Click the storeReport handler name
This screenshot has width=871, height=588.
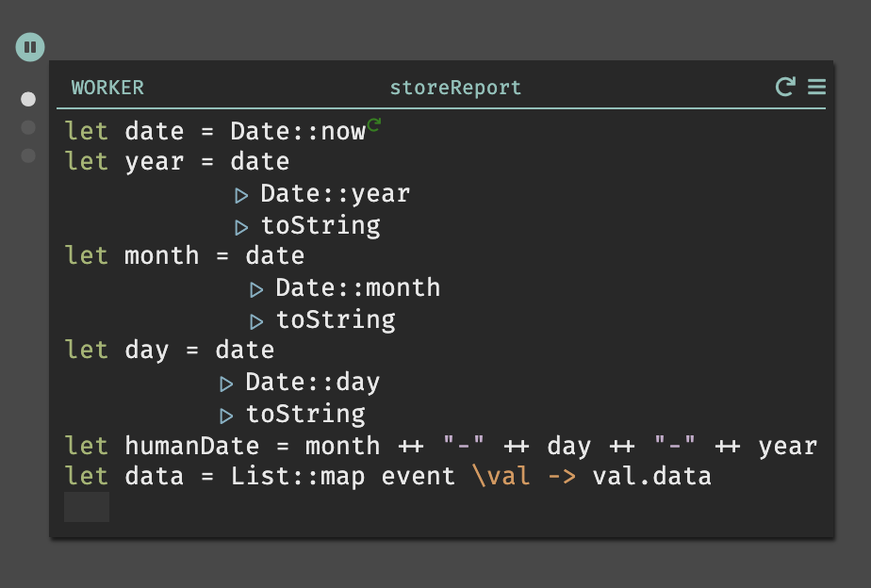(x=455, y=88)
